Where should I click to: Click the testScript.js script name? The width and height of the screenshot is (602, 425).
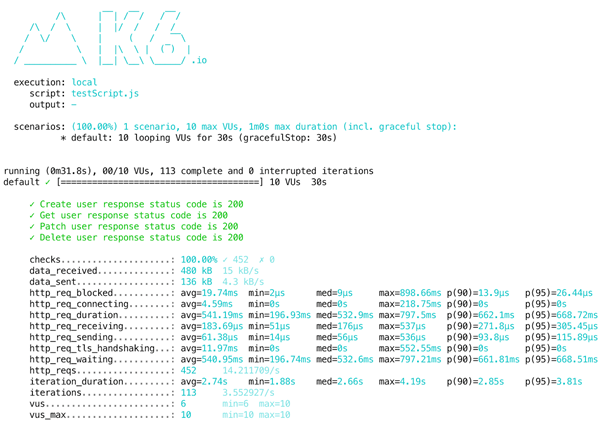click(105, 93)
